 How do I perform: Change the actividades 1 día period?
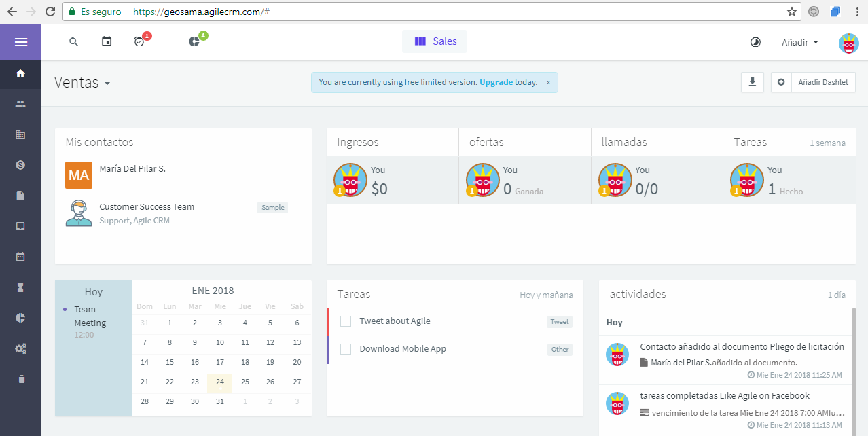(x=837, y=295)
